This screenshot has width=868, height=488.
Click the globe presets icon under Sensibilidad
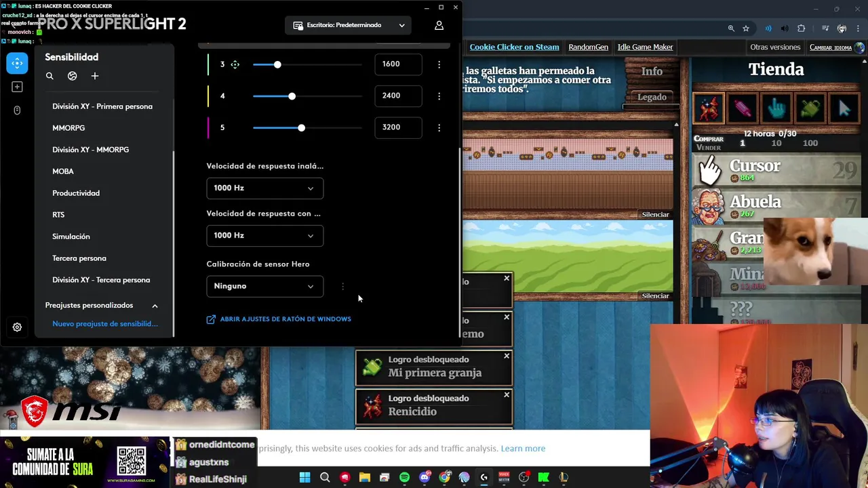73,76
